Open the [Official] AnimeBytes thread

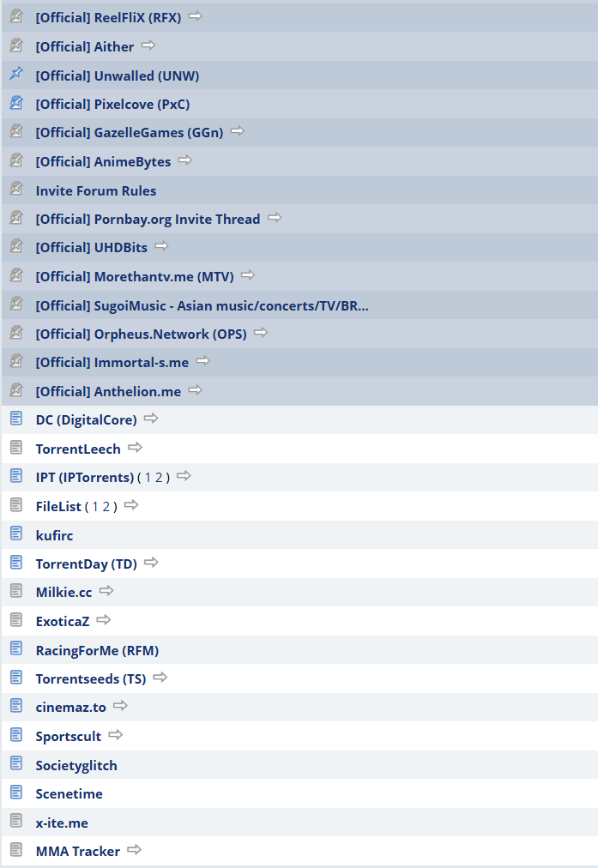point(104,161)
